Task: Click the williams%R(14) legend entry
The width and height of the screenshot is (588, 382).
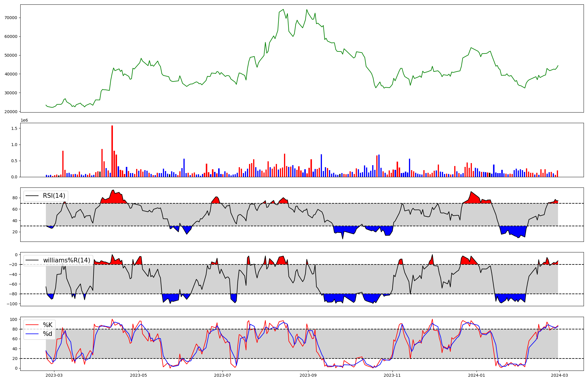Action: (66, 260)
